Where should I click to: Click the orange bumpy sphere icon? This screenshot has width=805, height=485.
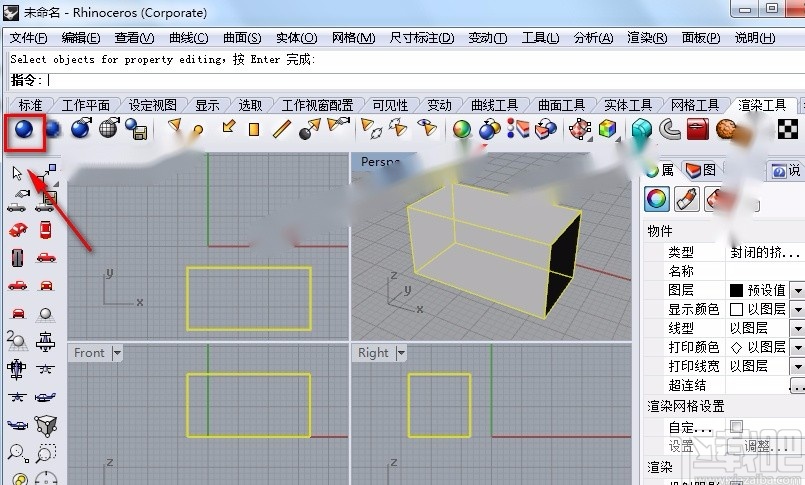pyautogui.click(x=725, y=129)
